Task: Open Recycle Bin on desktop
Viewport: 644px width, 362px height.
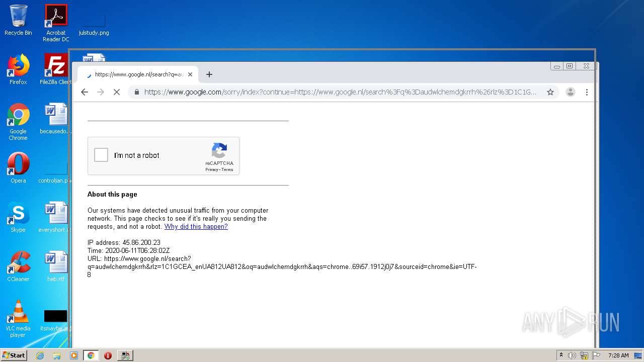Action: click(18, 21)
